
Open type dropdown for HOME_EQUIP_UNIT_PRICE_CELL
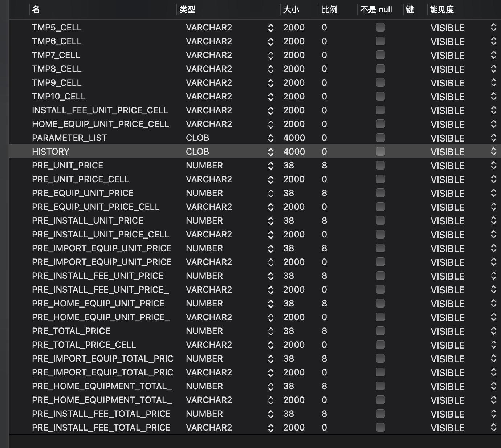pos(270,125)
